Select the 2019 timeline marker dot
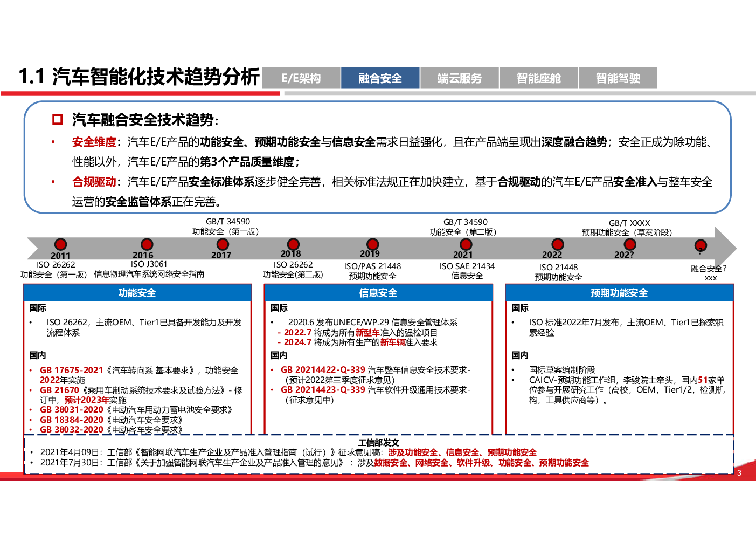This screenshot has height=535, width=756. click(372, 244)
